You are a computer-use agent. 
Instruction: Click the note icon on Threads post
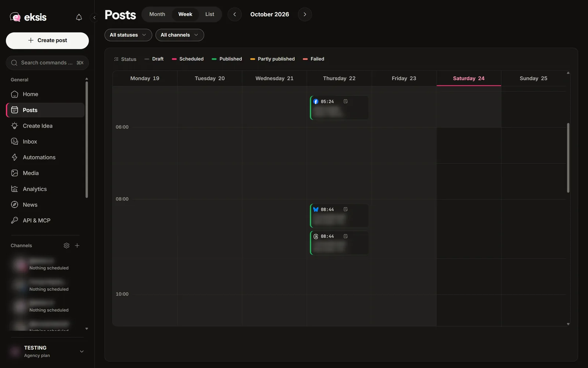tap(345, 236)
